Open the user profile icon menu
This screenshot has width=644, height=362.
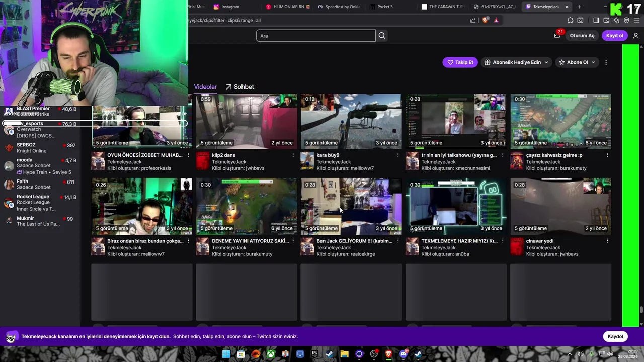click(x=636, y=35)
